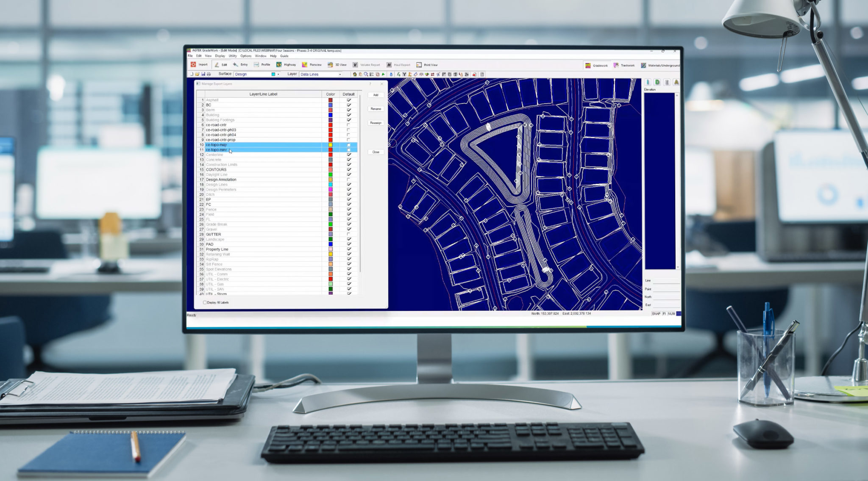The width and height of the screenshot is (868, 481).
Task: Click the Home view icon
Action: pos(355,74)
